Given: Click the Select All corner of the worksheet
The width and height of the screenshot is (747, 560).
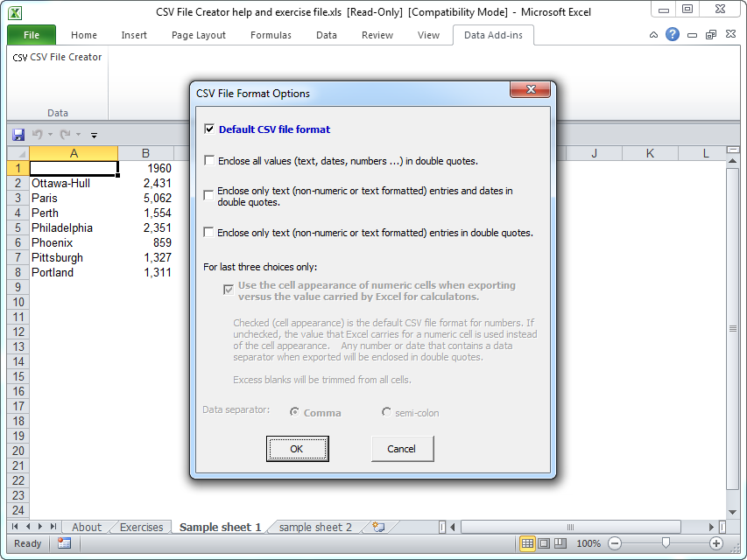Looking at the screenshot, I should tap(18, 153).
